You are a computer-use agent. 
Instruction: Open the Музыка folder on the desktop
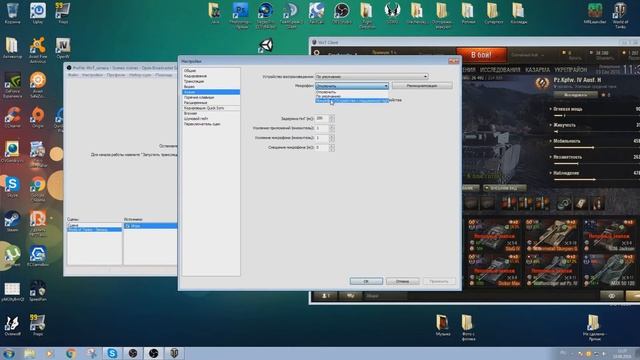coord(442,325)
